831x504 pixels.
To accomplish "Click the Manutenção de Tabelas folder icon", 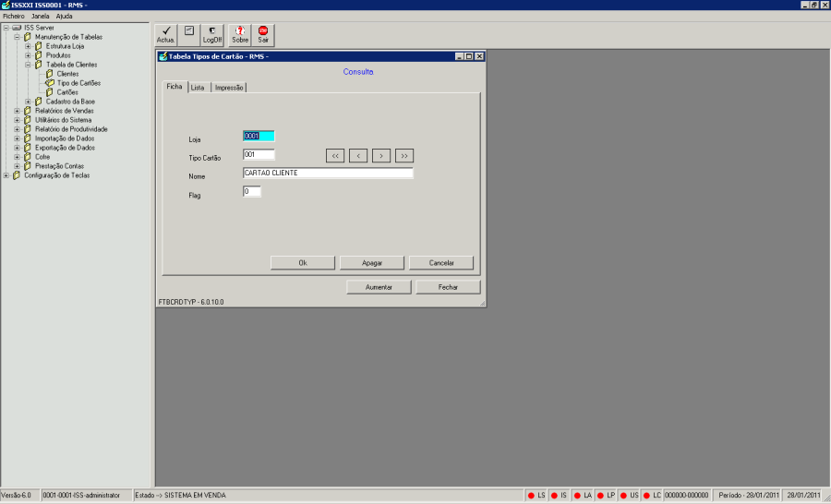I will tap(28, 37).
